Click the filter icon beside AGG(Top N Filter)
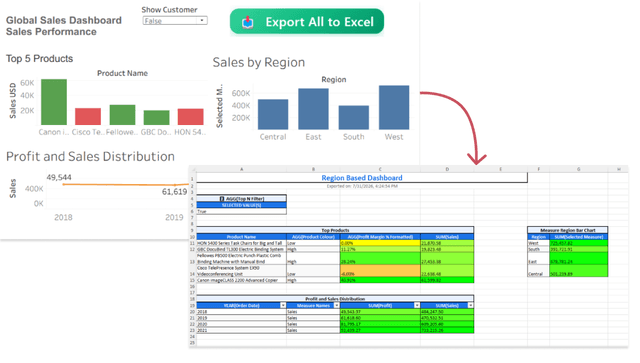Image resolution: width=640 pixels, height=363 pixels. [x=222, y=199]
